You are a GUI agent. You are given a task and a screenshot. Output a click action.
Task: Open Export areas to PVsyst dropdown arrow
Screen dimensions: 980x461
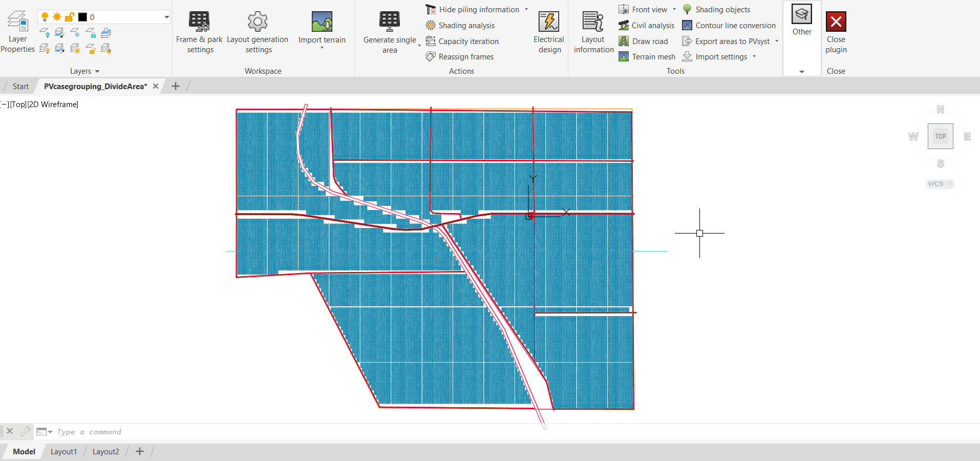tap(777, 41)
